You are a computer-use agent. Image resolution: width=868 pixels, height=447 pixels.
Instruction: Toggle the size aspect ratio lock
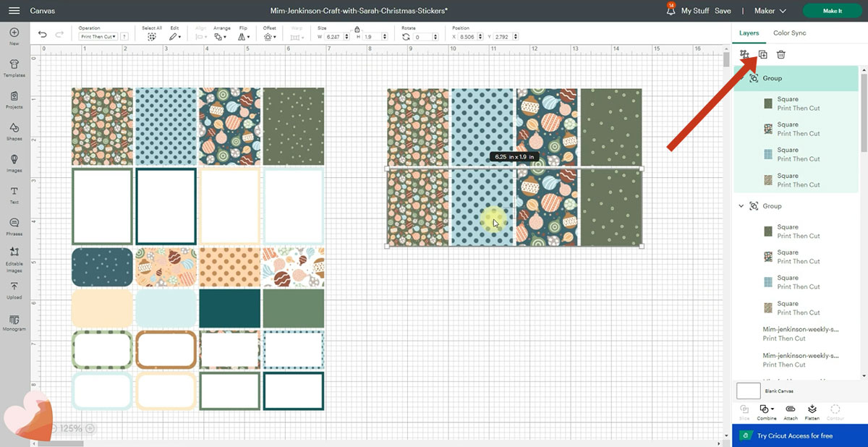357,29
